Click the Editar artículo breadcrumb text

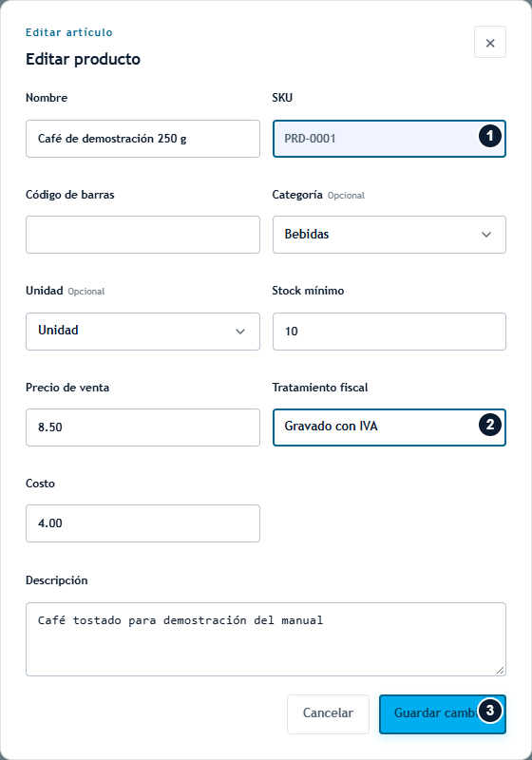[68, 32]
